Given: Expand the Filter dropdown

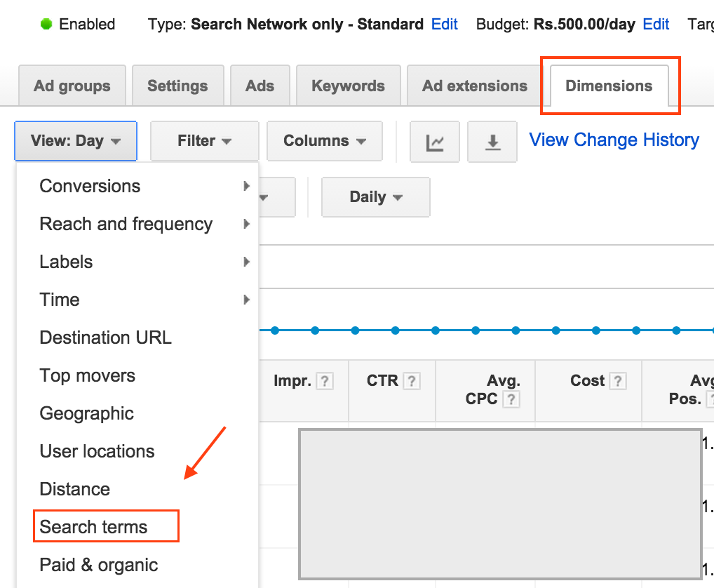Looking at the screenshot, I should click(x=204, y=140).
